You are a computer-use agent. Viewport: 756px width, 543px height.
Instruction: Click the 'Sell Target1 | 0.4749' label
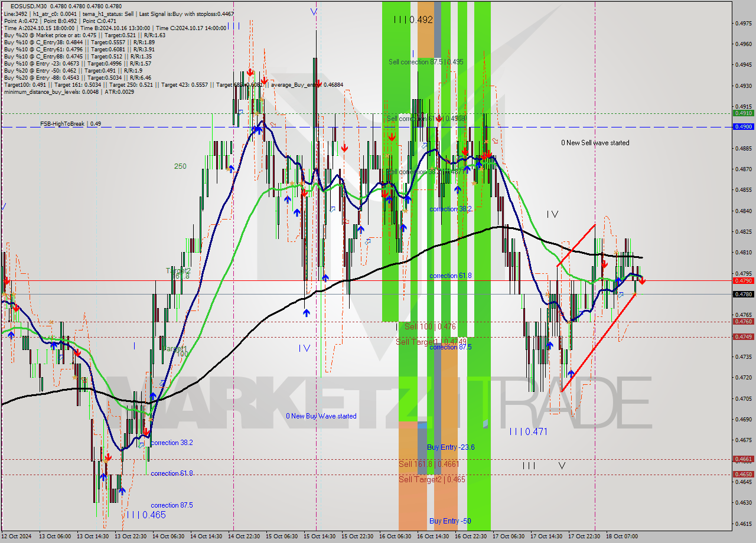[x=431, y=342]
